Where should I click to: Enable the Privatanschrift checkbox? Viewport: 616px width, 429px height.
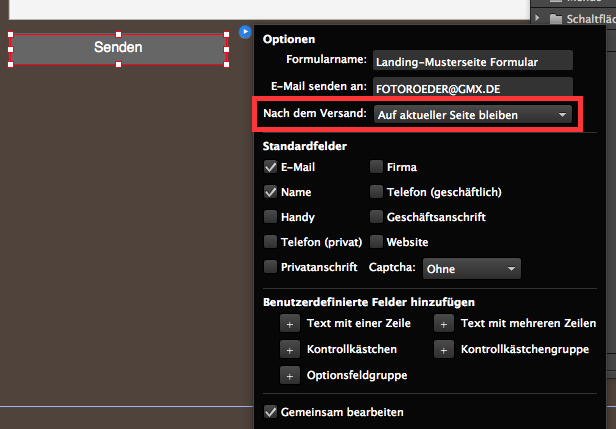click(270, 267)
